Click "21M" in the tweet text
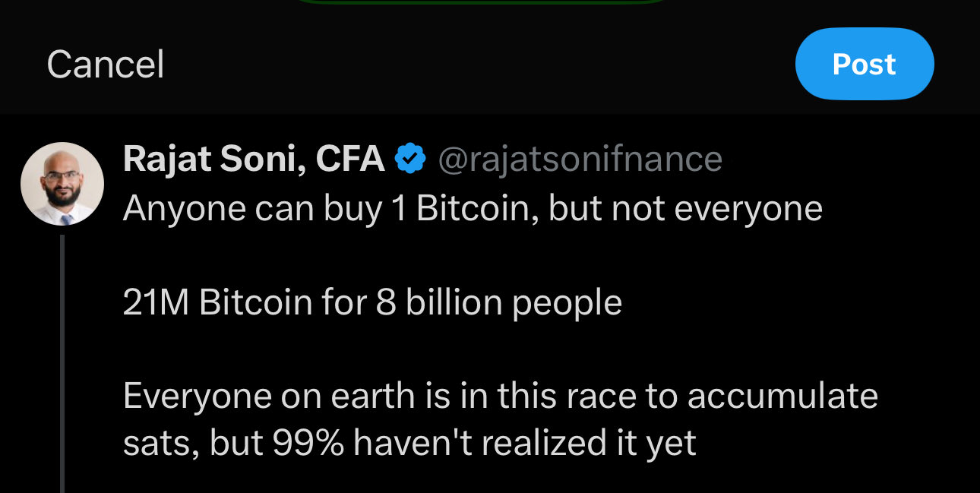The image size is (980, 493). 156,302
